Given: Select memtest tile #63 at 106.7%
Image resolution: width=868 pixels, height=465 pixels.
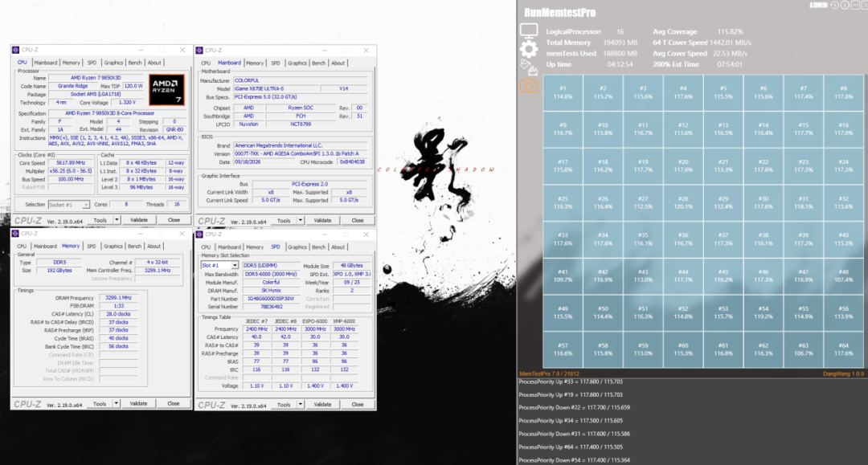Looking at the screenshot, I should coord(803,349).
